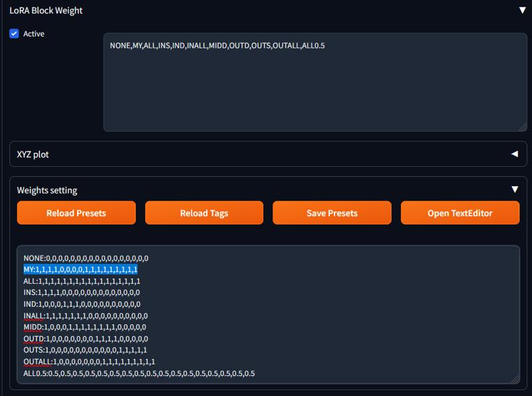Click the highlighted MY preset line
Viewport: 532px width, 396px height.
tap(80, 270)
